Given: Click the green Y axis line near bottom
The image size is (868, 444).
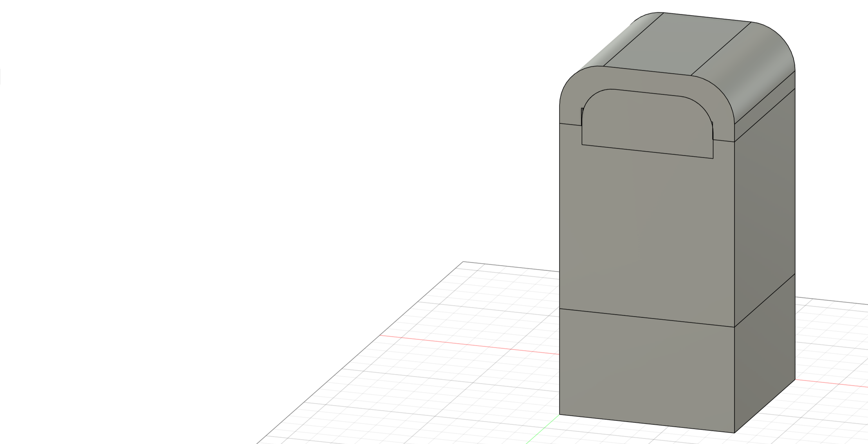Looking at the screenshot, I should click(542, 430).
